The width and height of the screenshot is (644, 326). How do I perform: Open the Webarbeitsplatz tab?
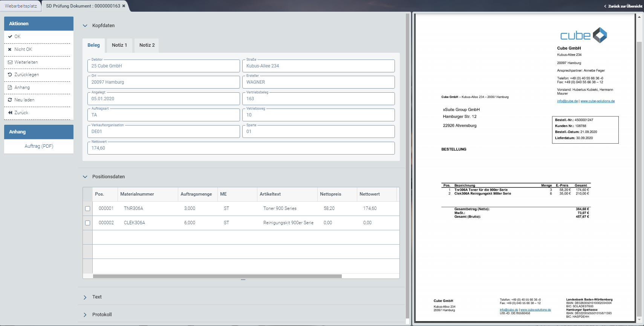click(21, 6)
